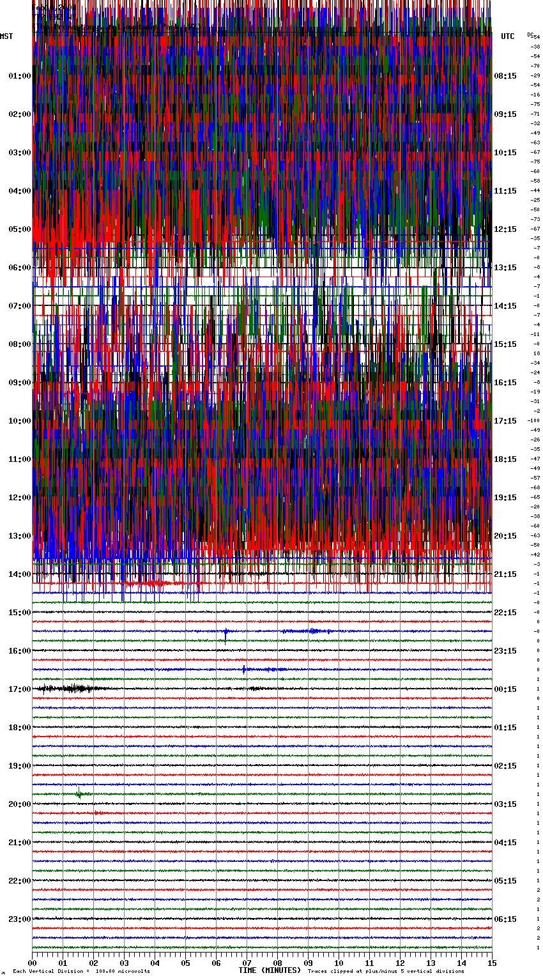Click the 18:15 UTC time label
Image resolution: width=543 pixels, height=980 pixels.
coord(505,459)
